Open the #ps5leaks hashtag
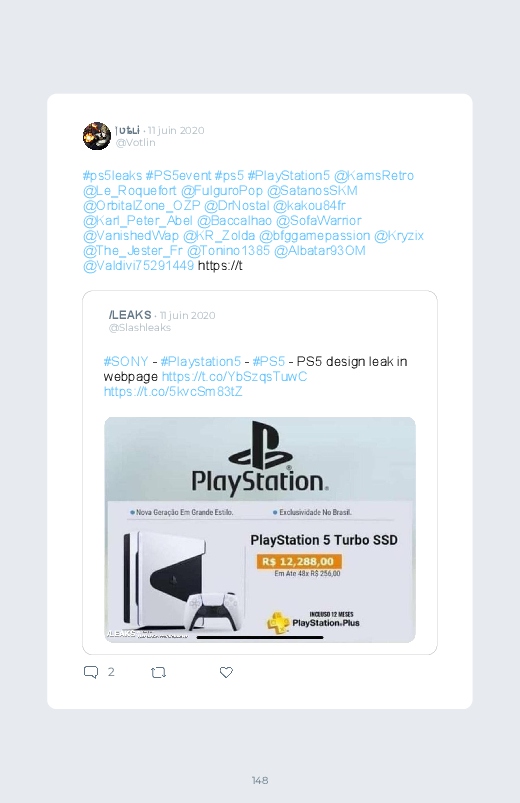520x803 pixels. point(112,176)
